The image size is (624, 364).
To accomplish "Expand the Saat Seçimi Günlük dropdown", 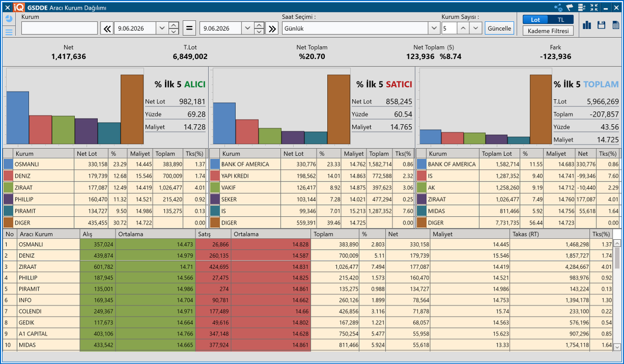I will coord(434,29).
